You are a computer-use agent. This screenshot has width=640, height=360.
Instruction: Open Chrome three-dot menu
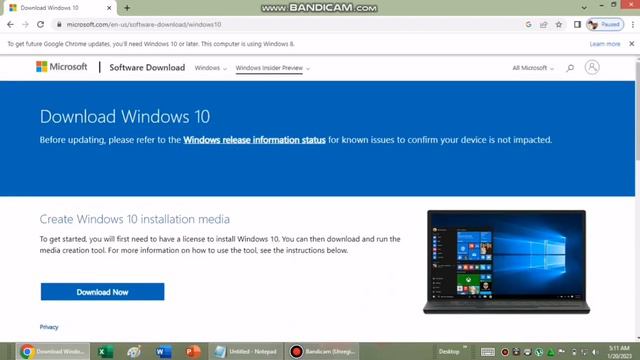(x=633, y=24)
